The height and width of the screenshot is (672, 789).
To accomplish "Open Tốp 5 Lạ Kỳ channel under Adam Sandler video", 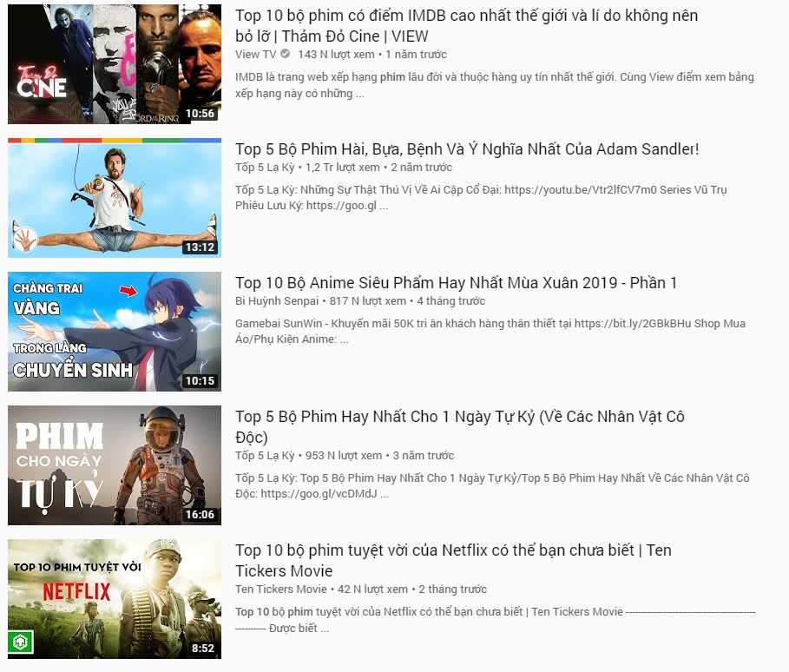I will (x=265, y=167).
